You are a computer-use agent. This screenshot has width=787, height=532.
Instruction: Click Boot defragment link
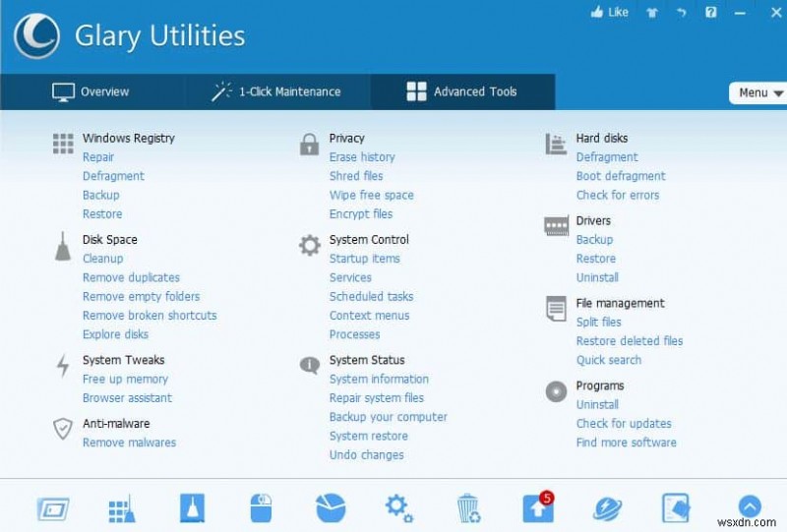[x=621, y=176]
